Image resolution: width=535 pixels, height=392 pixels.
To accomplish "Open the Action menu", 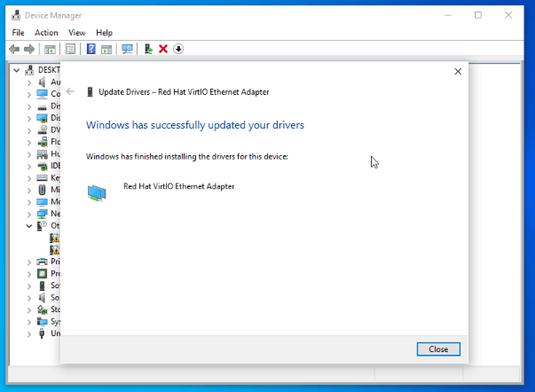I will [x=46, y=33].
